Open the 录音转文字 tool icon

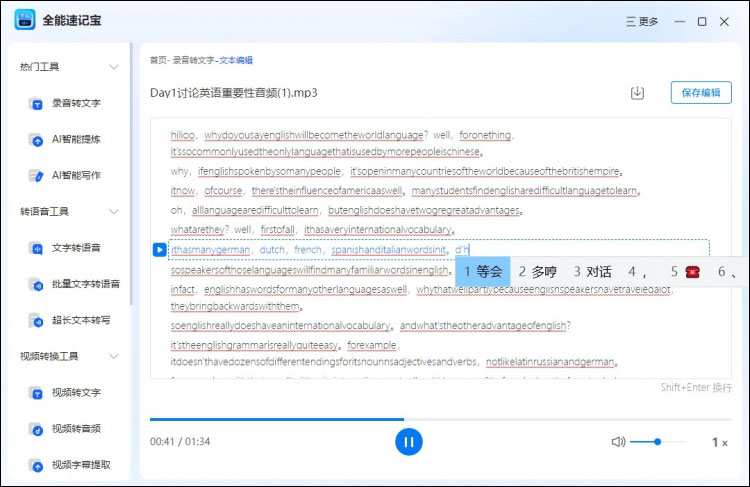coord(36,103)
